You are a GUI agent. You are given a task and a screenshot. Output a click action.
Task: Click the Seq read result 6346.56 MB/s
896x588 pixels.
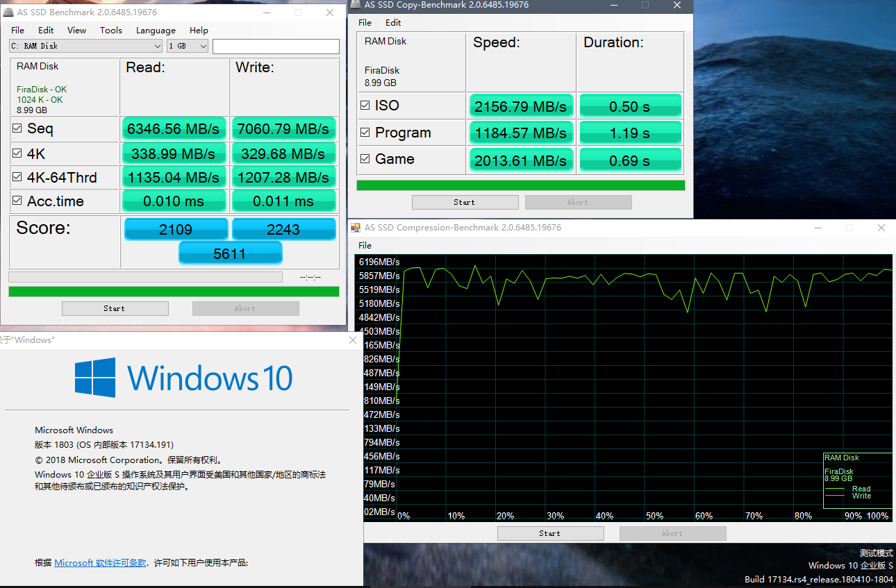coord(174,128)
